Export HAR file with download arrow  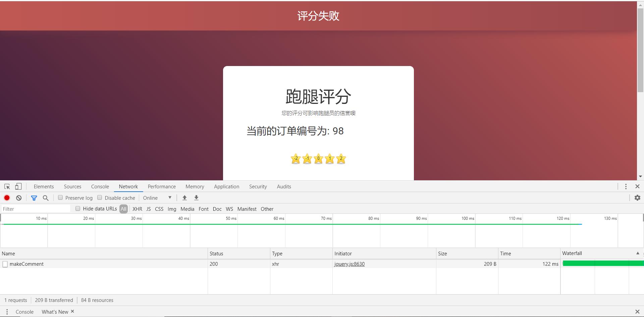click(197, 198)
